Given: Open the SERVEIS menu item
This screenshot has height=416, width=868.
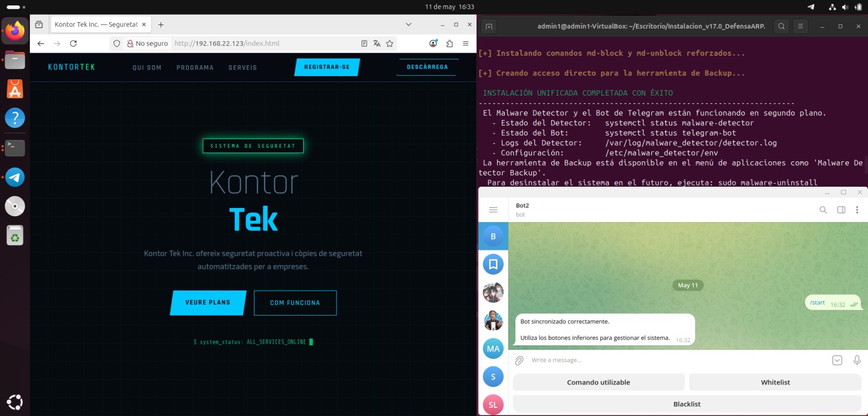Looking at the screenshot, I should pos(242,68).
